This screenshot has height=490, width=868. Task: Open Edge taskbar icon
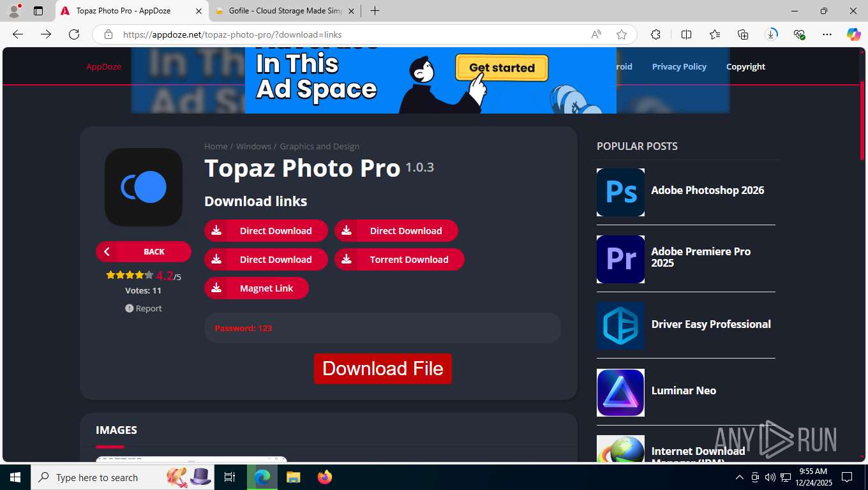[x=262, y=477]
